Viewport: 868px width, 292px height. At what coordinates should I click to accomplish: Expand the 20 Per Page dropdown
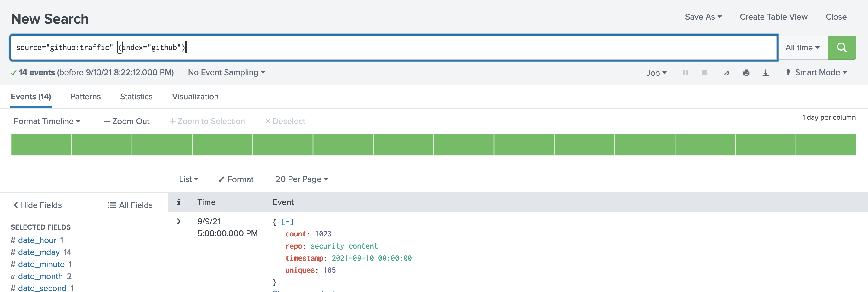(301, 179)
